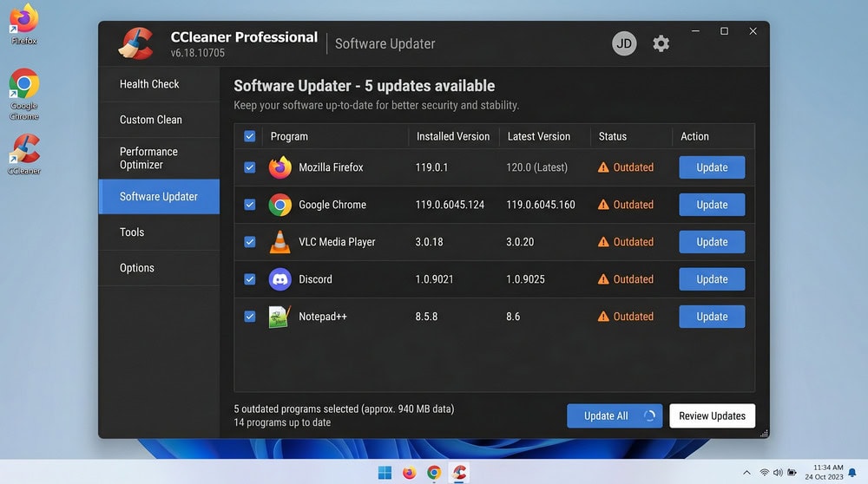868x484 pixels.
Task: Open the volume speaker tray icon
Action: tap(778, 473)
